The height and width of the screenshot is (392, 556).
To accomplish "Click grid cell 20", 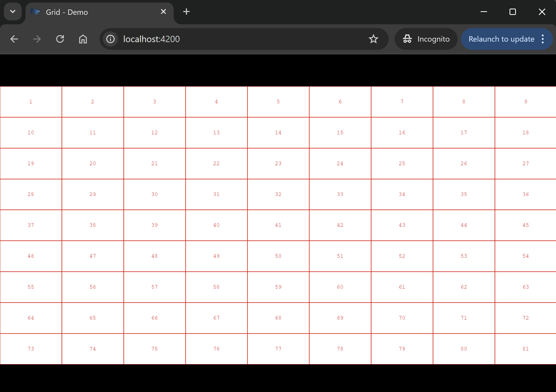I will click(x=93, y=164).
